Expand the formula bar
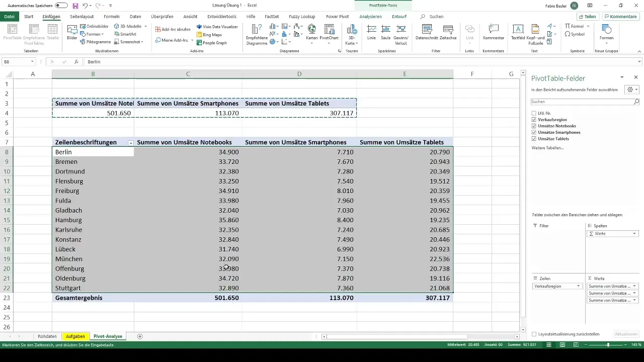Screen dimensions: 644x362 point(640,61)
